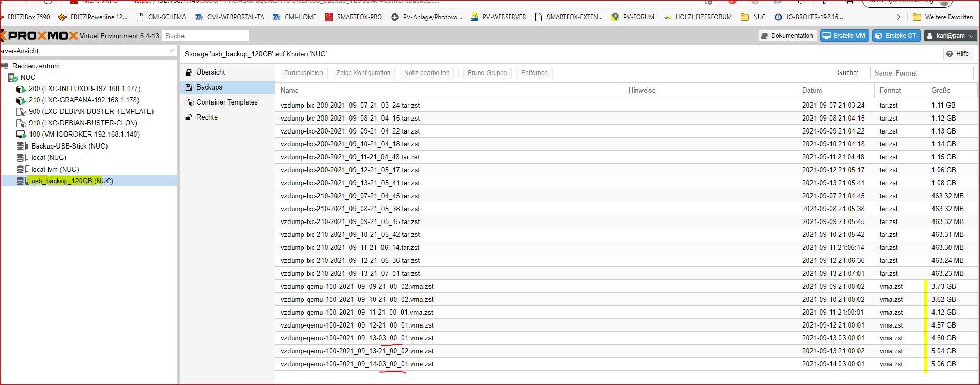
Task: Click size value 463.24 MB
Action: point(947,260)
